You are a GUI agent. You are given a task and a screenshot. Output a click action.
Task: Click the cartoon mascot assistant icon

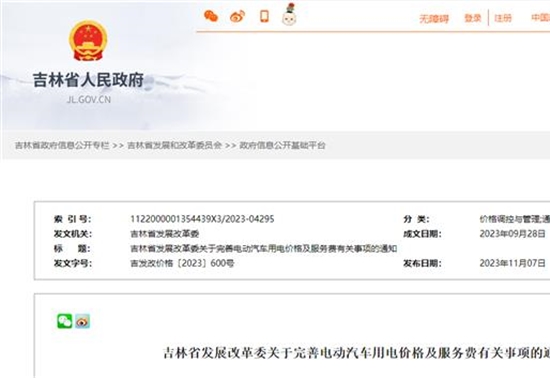click(289, 14)
